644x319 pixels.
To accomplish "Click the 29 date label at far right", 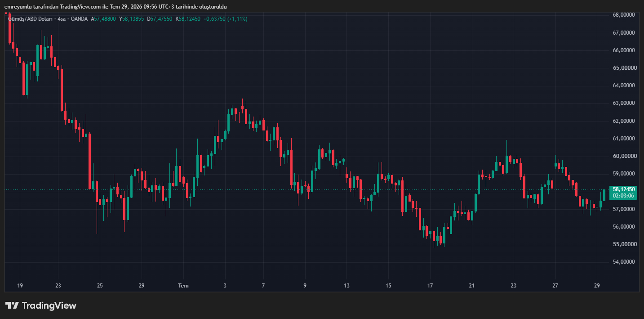I will [597, 286].
